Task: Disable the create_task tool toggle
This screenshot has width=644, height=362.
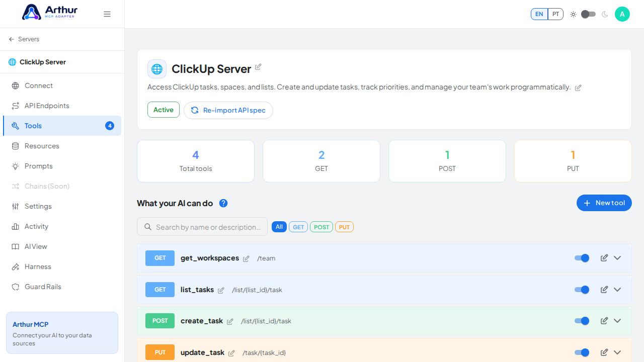Action: 582,321
